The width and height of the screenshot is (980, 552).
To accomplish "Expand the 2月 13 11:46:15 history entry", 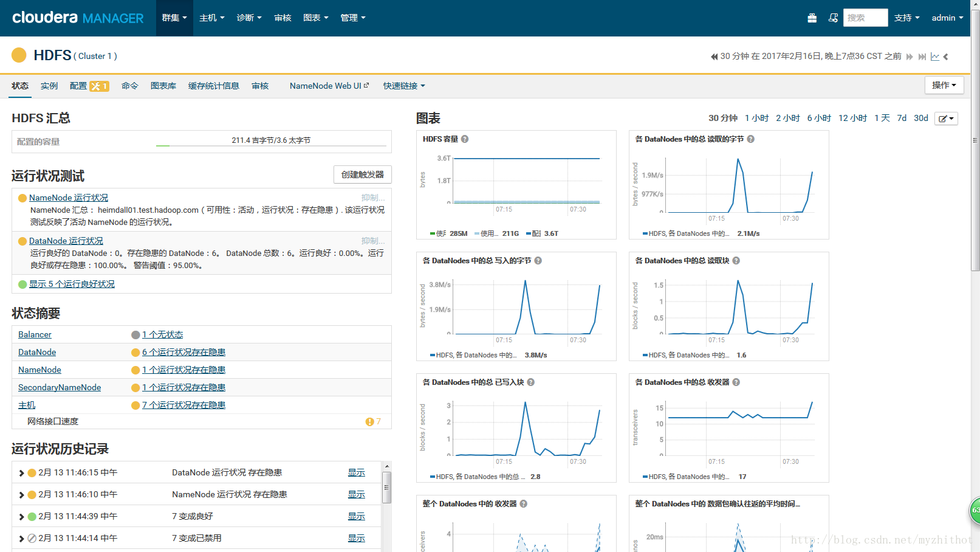I will click(21, 473).
